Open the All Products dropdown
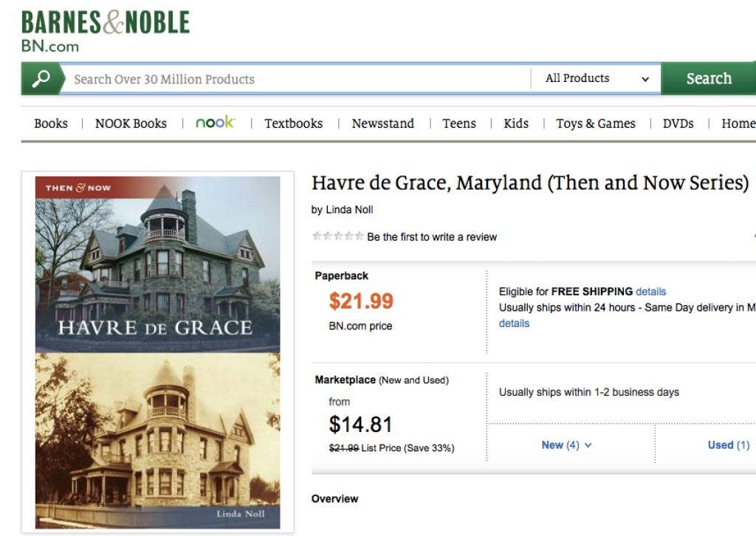The height and width of the screenshot is (536, 756). [596, 78]
